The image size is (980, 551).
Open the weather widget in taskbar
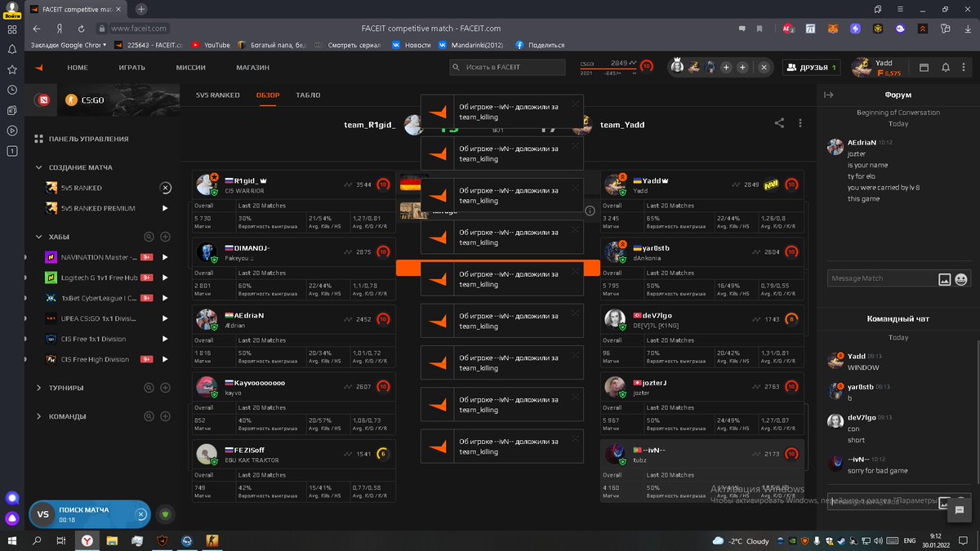pyautogui.click(x=741, y=540)
